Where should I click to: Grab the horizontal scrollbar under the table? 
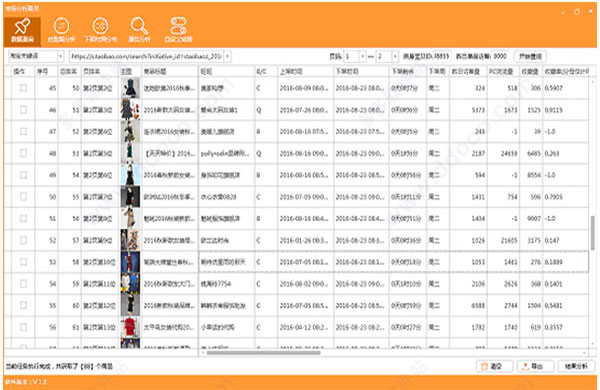click(x=263, y=352)
